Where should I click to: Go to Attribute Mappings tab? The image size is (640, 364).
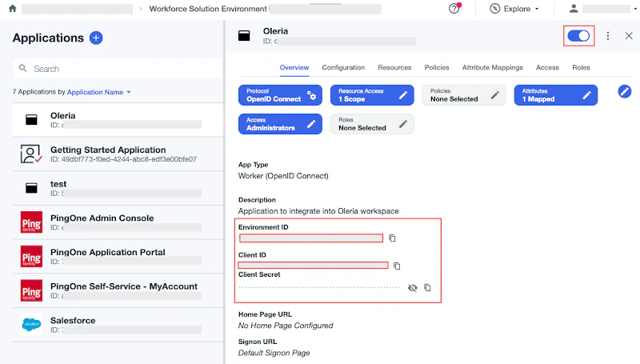pos(493,67)
